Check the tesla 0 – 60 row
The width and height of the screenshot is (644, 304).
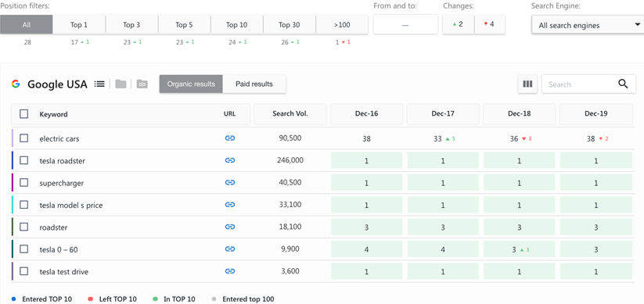[x=23, y=249]
